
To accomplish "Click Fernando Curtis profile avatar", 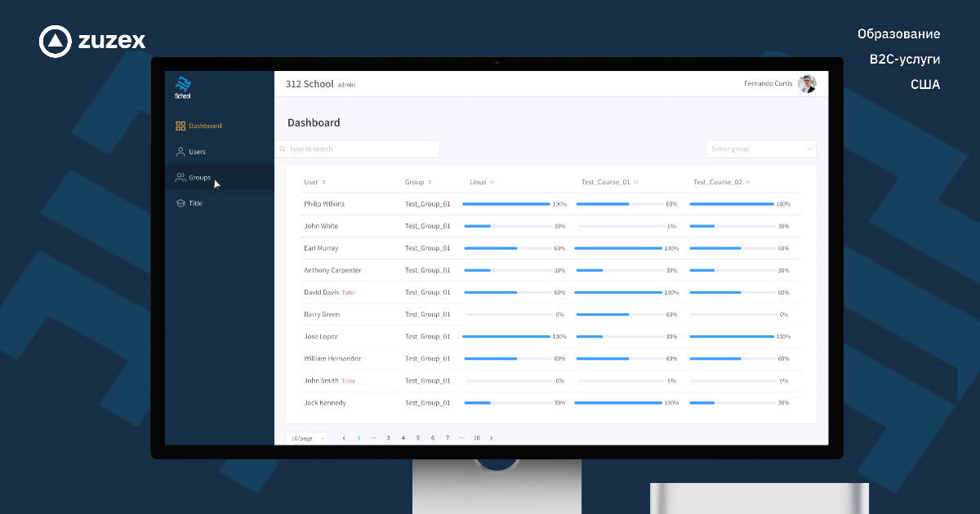I will 807,84.
